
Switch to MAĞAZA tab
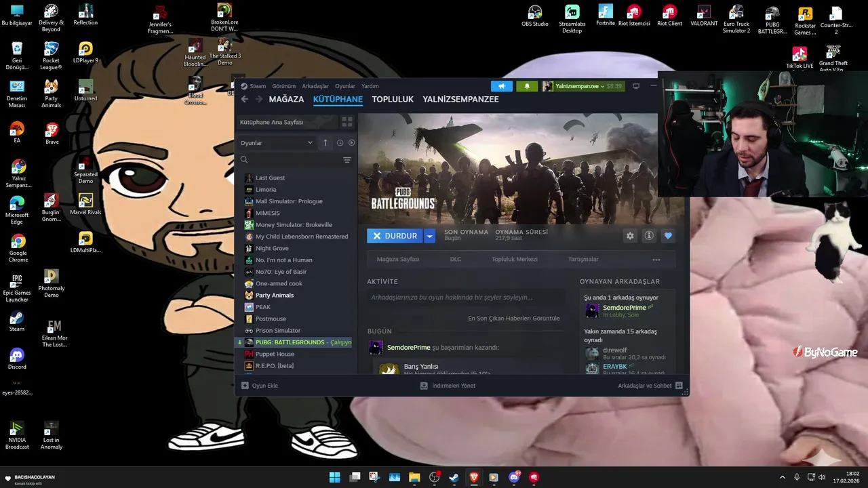point(286,99)
